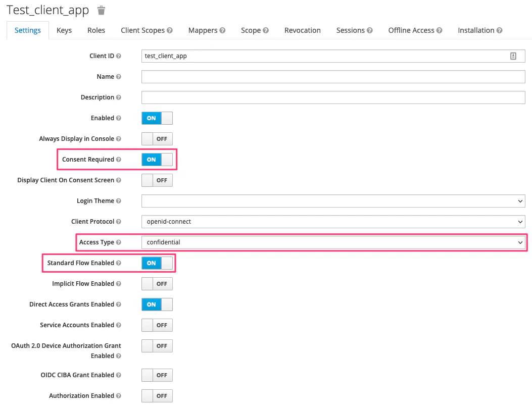This screenshot has height=408, width=532.
Task: Click help icon beside Consent Required
Action: [x=118, y=160]
